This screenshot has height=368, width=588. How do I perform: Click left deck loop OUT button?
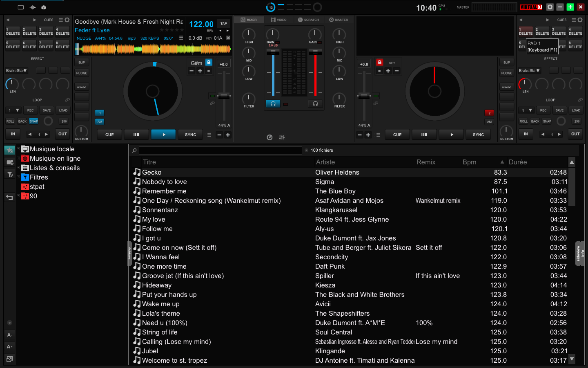62,134
